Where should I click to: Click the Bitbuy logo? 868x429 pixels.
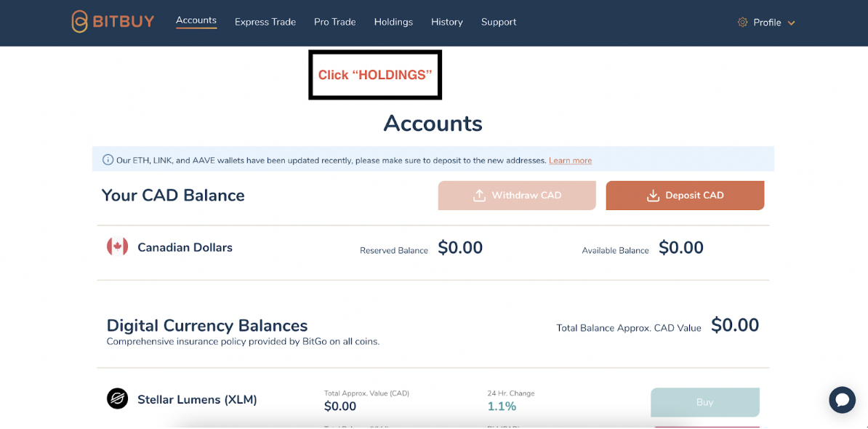pyautogui.click(x=113, y=22)
